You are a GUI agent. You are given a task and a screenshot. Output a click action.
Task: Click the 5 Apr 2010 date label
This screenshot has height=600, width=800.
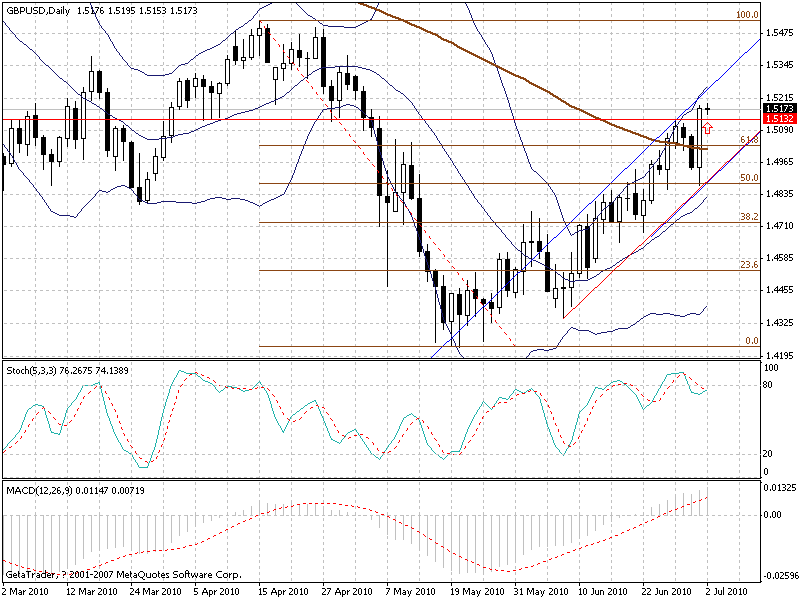tap(217, 592)
